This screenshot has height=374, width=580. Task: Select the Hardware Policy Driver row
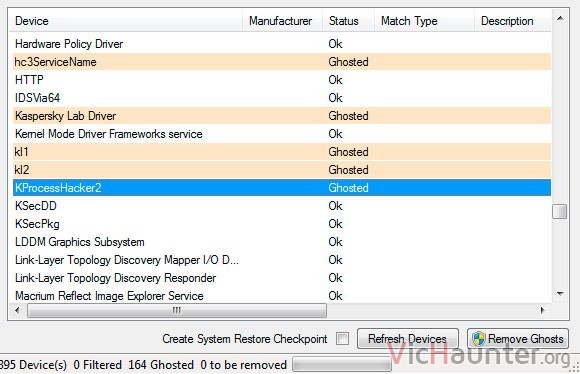[282, 44]
